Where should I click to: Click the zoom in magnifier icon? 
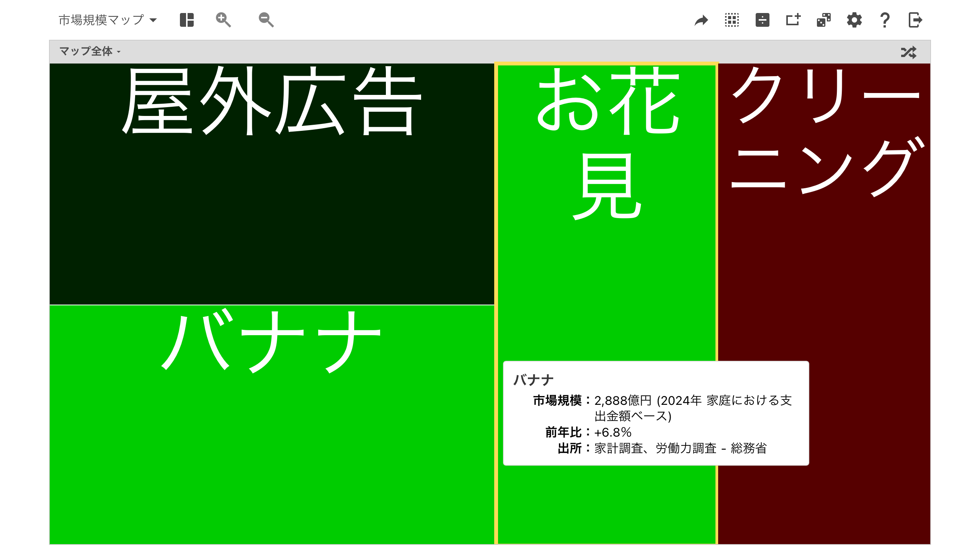[223, 20]
